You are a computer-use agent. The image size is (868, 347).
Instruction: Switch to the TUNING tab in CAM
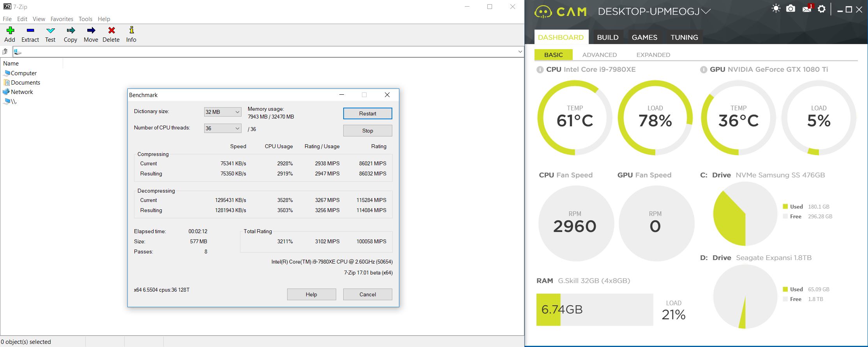click(684, 37)
